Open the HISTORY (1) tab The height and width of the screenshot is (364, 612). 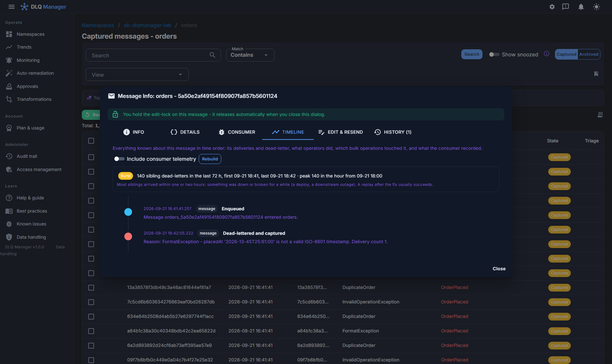pos(393,132)
